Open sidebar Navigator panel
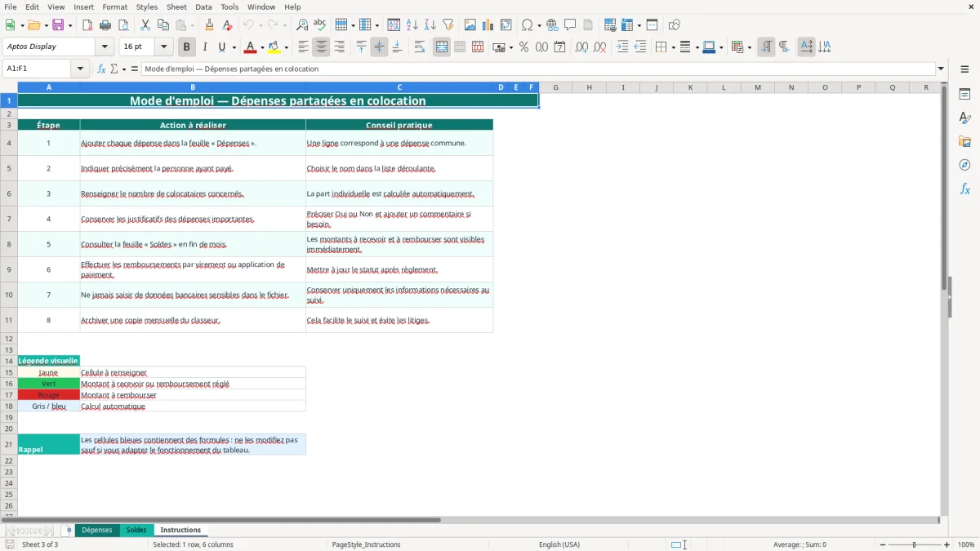This screenshot has height=551, width=980. point(964,165)
